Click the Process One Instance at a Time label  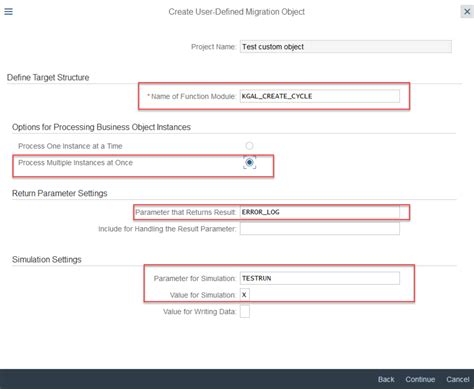pos(70,146)
